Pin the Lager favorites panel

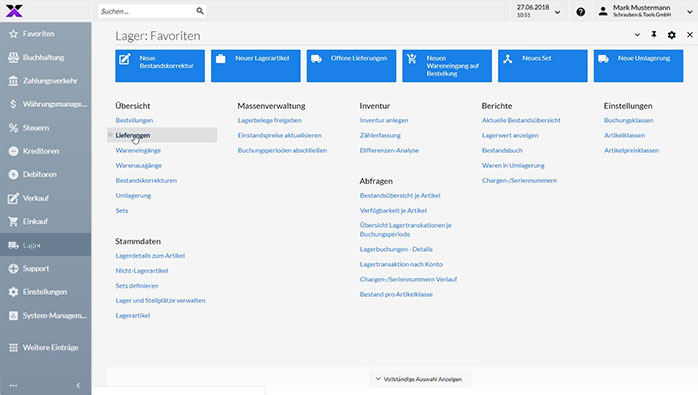pos(654,35)
